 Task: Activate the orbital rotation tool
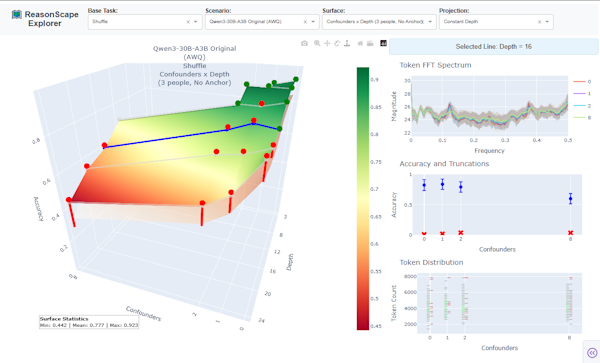337,43
